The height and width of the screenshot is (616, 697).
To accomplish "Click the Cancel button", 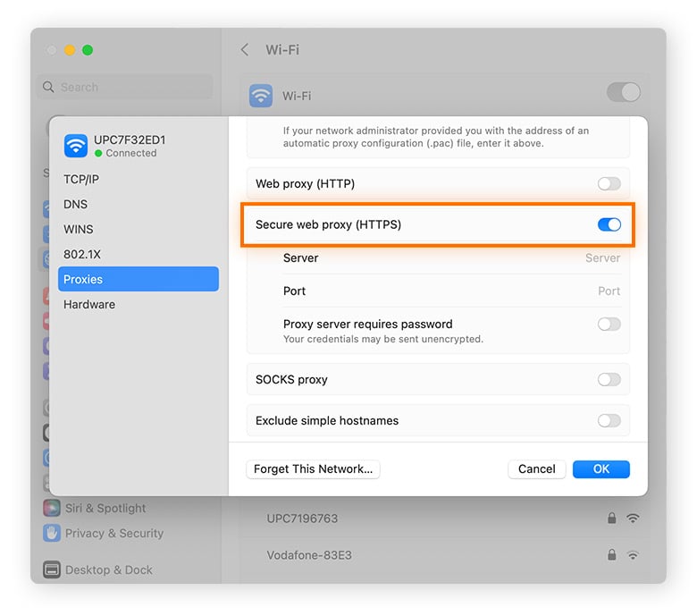I will [x=536, y=469].
